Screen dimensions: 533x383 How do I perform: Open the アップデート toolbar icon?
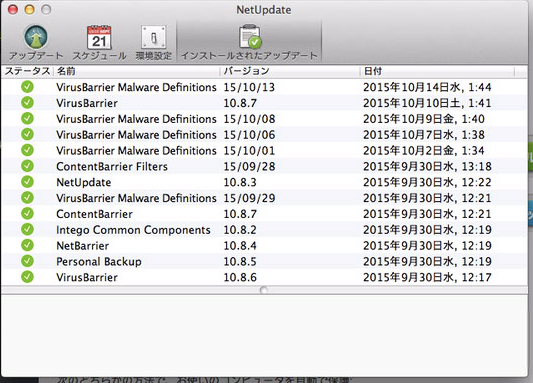(36, 37)
